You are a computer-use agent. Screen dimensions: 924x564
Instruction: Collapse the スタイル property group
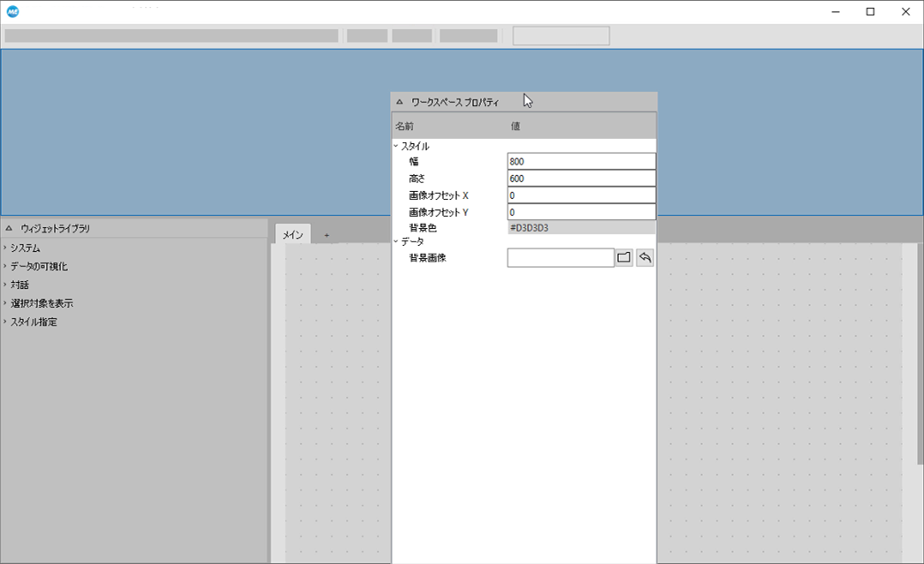(396, 146)
